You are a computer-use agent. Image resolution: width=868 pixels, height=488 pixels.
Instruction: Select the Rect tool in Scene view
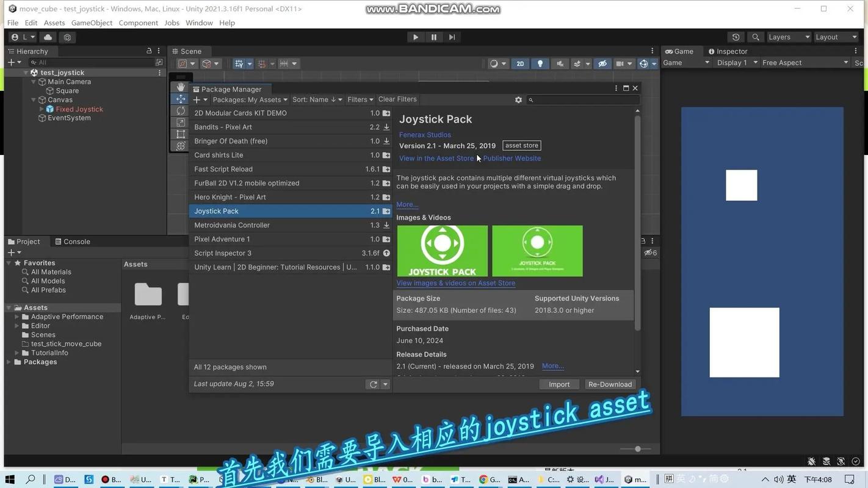pos(181,134)
